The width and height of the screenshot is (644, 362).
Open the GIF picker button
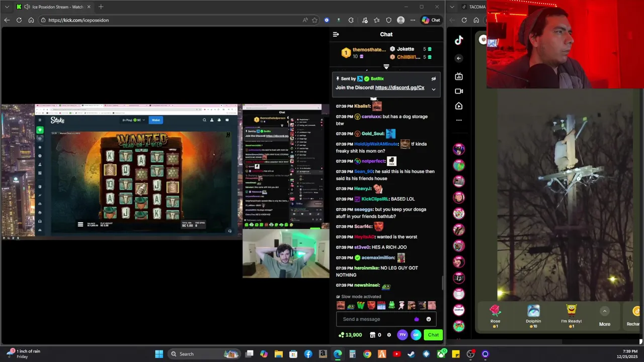coord(416,335)
